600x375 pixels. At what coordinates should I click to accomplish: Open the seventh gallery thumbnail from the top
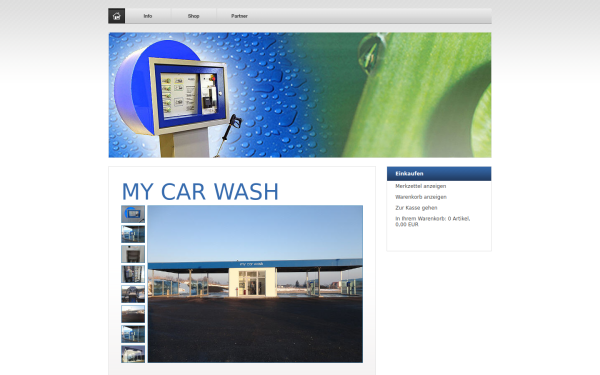pyautogui.click(x=133, y=334)
